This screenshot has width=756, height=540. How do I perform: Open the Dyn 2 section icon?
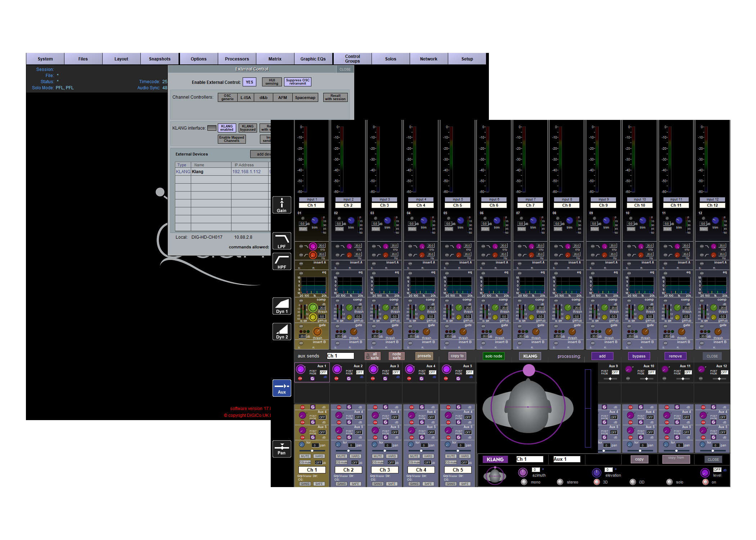282,332
